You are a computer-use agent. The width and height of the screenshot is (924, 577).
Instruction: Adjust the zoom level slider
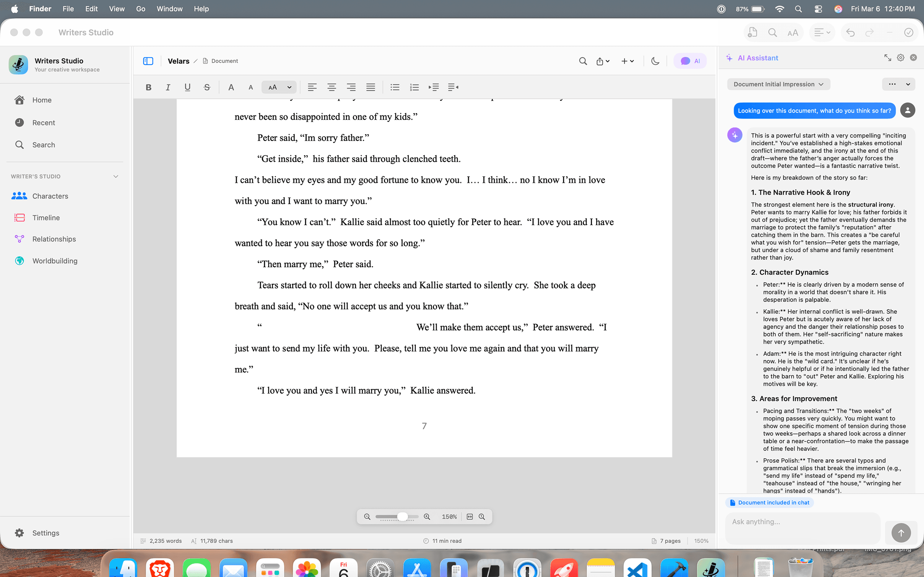coord(402,517)
